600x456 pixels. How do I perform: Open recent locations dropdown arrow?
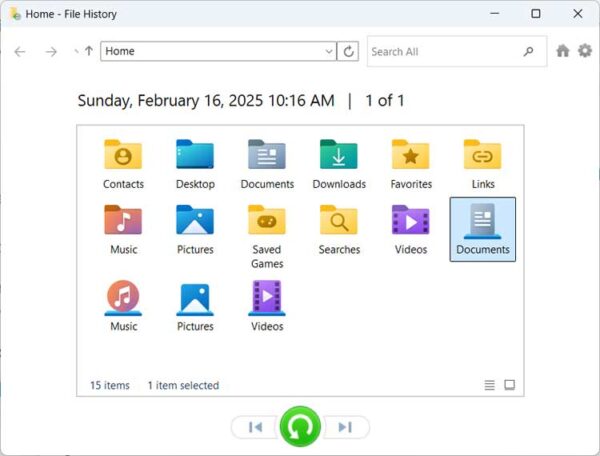(76, 51)
